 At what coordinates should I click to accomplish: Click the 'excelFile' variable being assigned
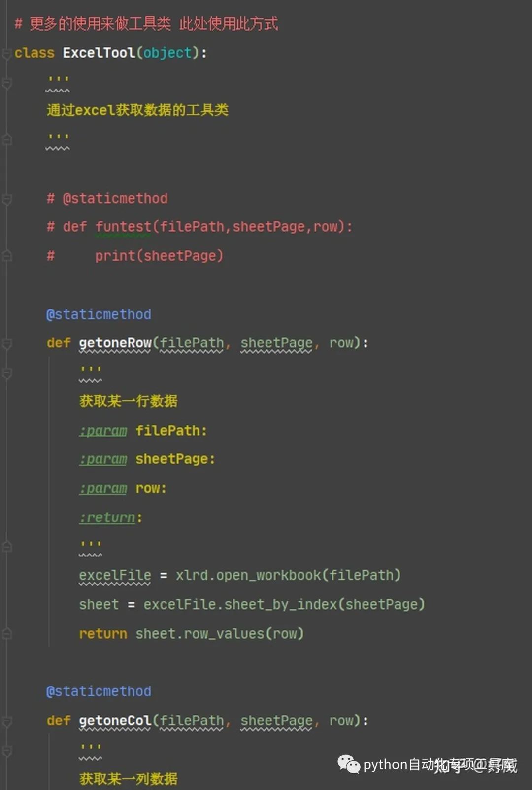click(x=115, y=575)
